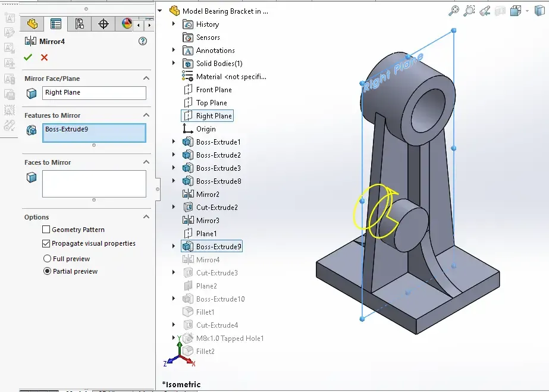Select the Partial preview radio button
The height and width of the screenshot is (392, 549).
point(47,271)
